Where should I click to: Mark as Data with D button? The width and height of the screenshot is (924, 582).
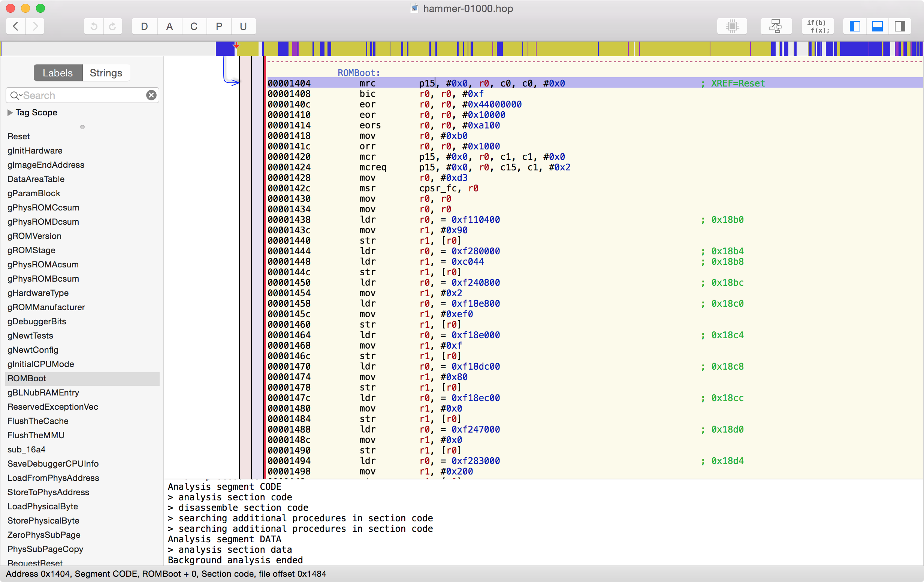point(144,26)
